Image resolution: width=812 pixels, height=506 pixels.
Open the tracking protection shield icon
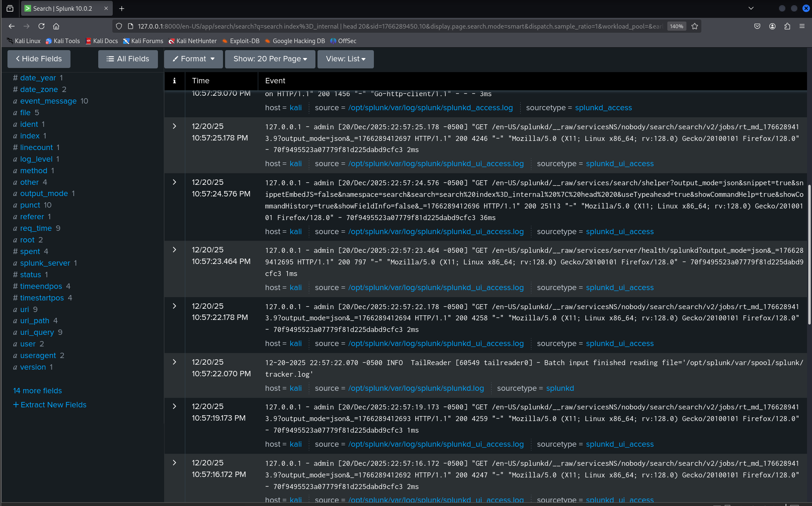click(119, 26)
